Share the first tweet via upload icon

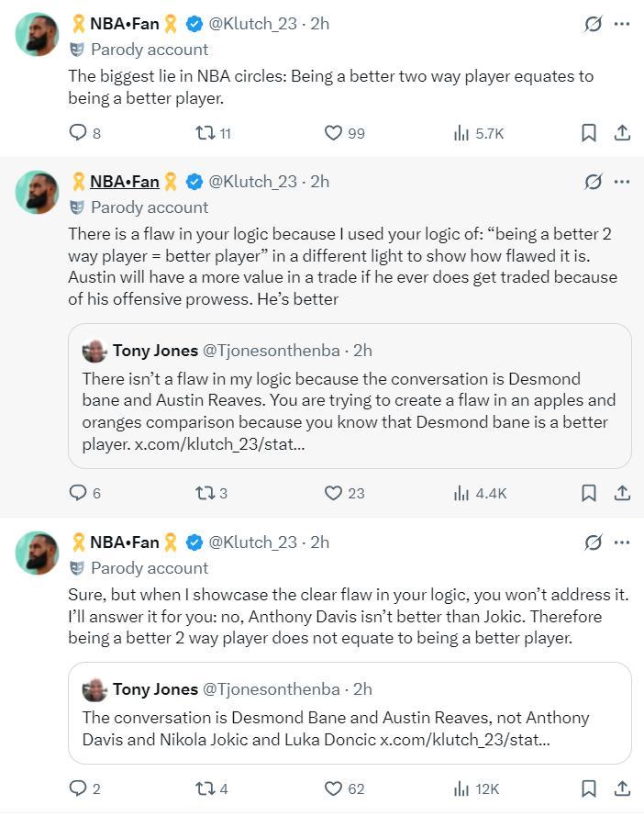(x=622, y=133)
